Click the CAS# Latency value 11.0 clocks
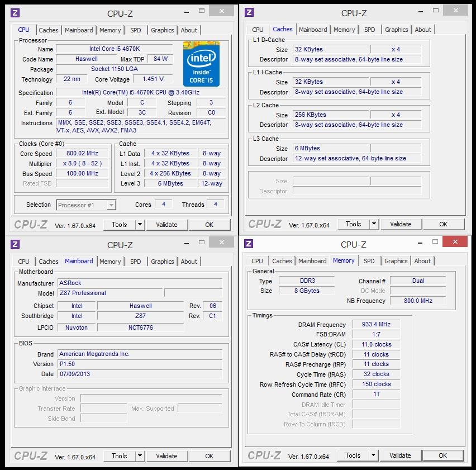Screen dimensions: 476x470 [x=376, y=344]
